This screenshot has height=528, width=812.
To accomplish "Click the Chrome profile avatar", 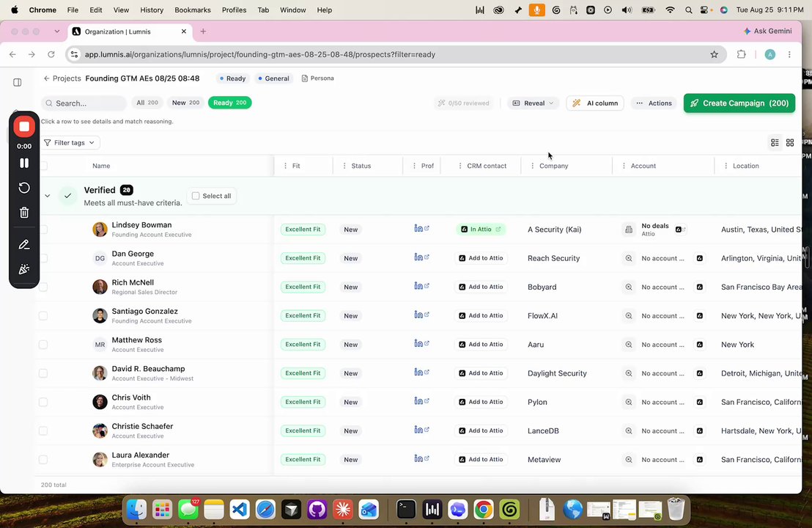I will coord(770,54).
